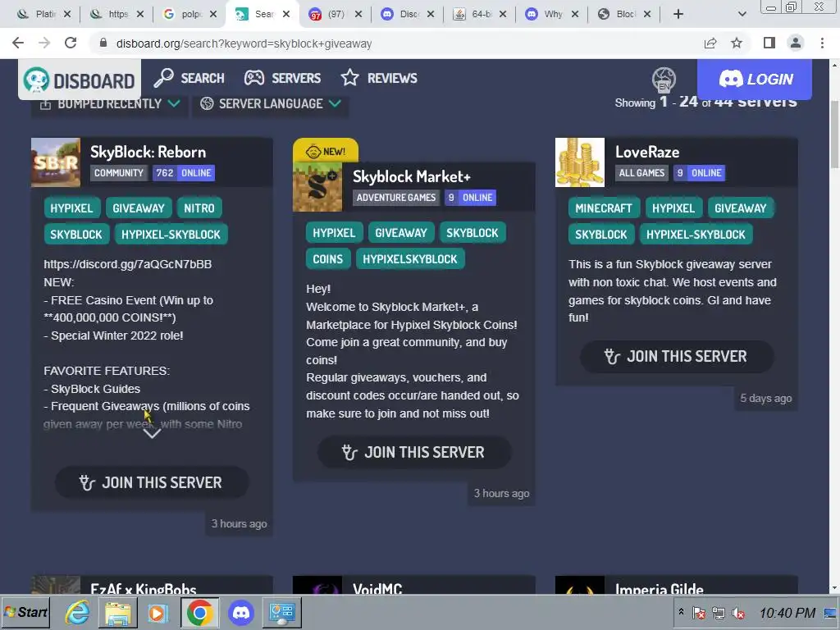Close the active Search tab

tap(286, 14)
